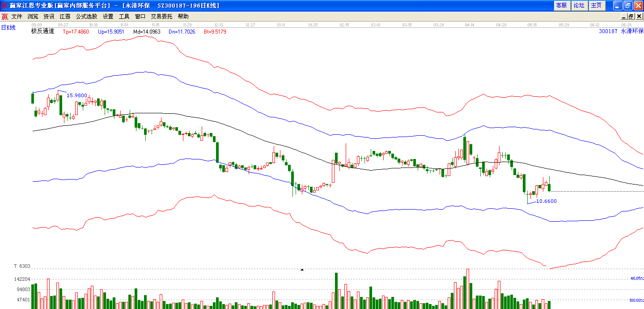Click the 论坛 button in title bar
Screen dimensions: 644x309
click(579, 5)
